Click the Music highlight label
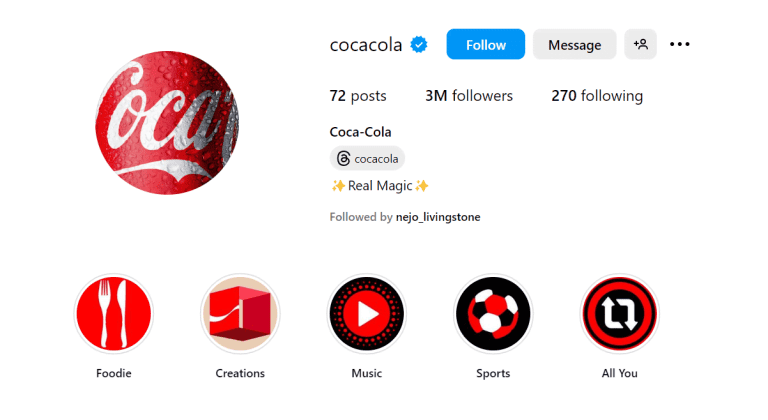Image resolution: width=768 pixels, height=420 pixels. point(367,373)
